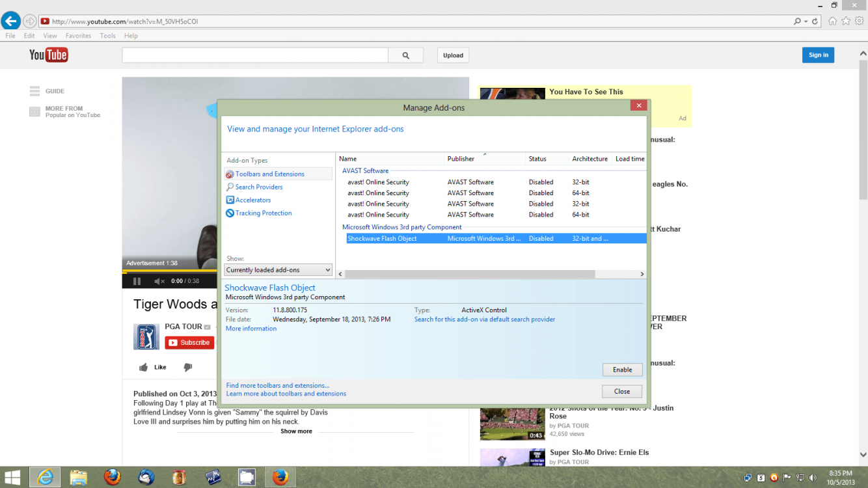The image size is (868, 488).
Task: Subscribe to the PGA TOUR channel
Action: click(x=189, y=343)
